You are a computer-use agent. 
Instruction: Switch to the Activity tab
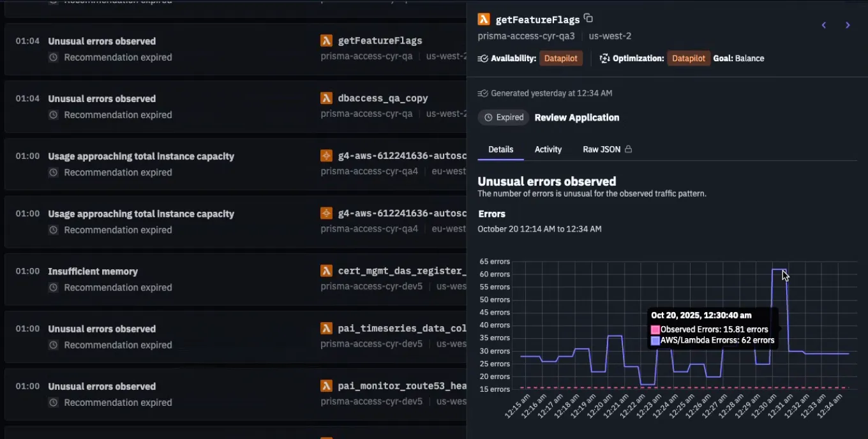(x=548, y=149)
